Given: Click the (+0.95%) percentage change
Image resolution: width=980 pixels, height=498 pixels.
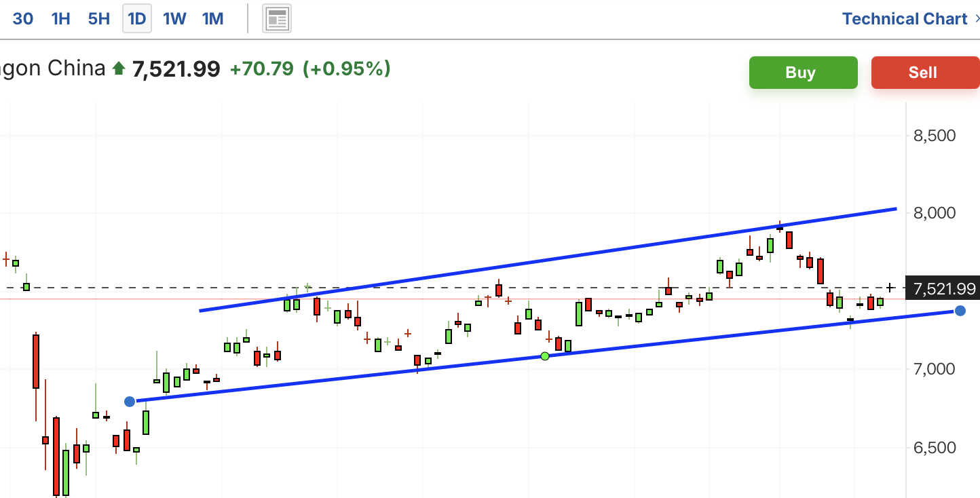Looking at the screenshot, I should click(x=346, y=69).
